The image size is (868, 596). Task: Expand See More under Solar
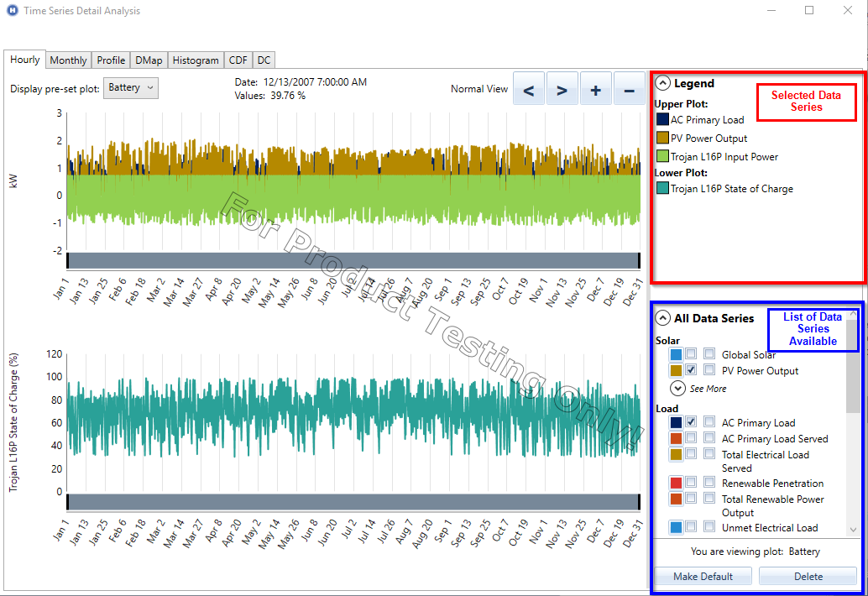tap(678, 389)
